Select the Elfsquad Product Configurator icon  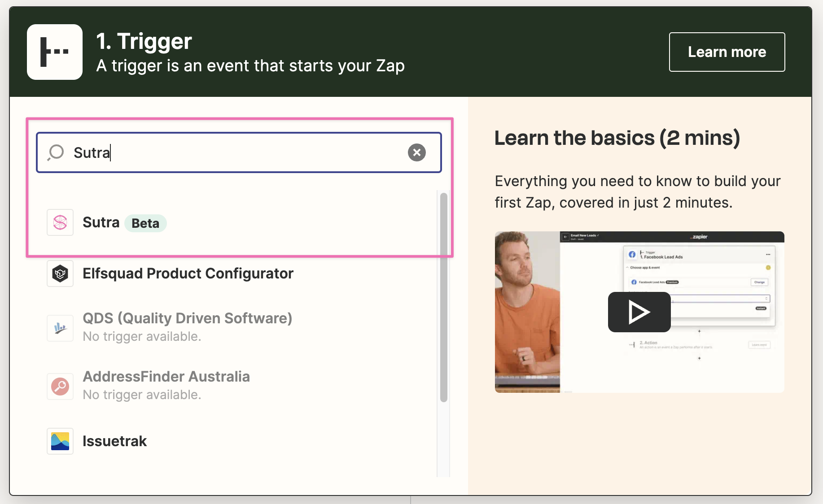pyautogui.click(x=60, y=274)
